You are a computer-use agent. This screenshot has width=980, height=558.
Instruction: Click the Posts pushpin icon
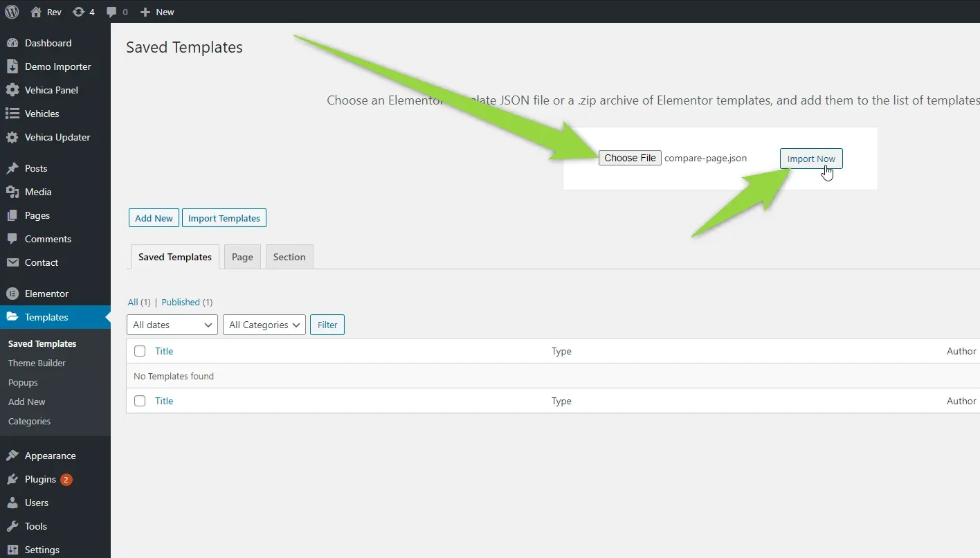(12, 168)
